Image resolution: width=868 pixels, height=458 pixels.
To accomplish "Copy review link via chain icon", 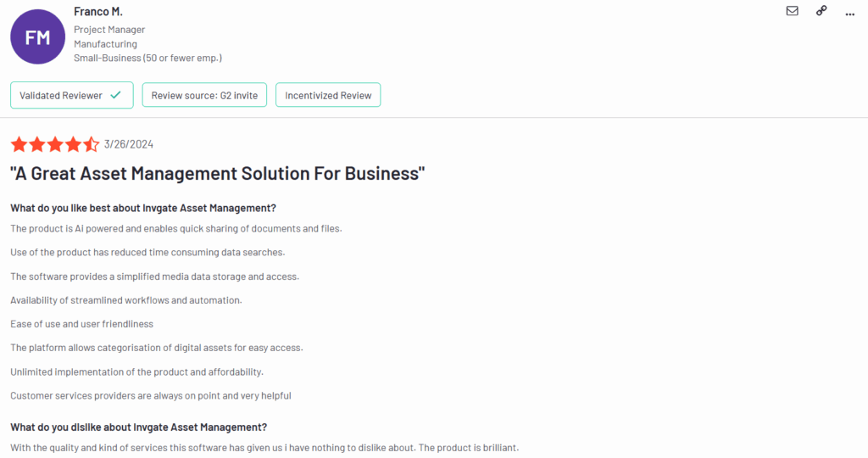I will coord(821,11).
